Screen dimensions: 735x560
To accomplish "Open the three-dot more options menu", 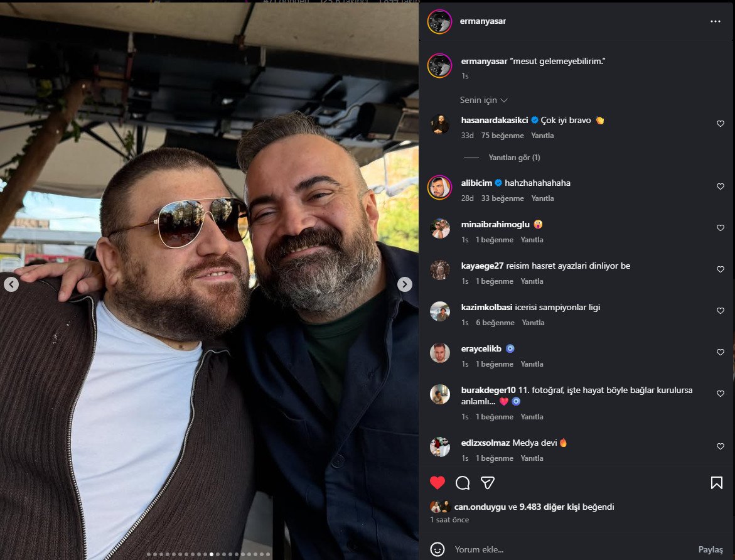I will click(716, 21).
